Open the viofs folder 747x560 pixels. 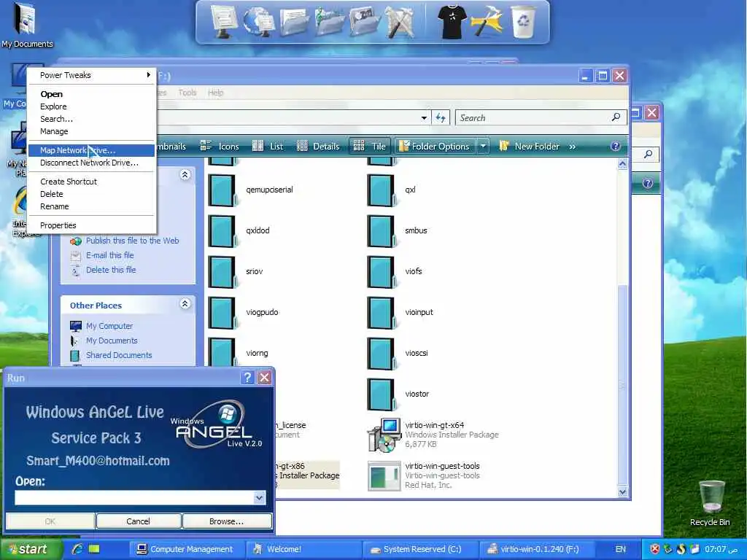click(x=395, y=272)
